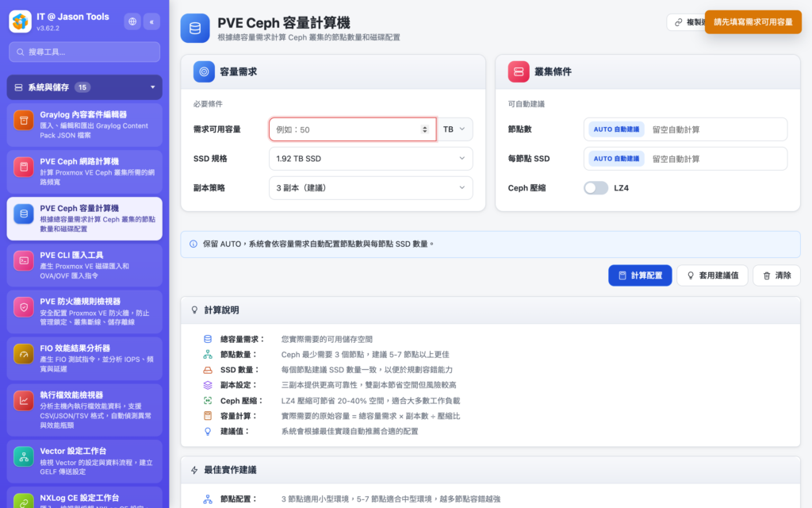Click the v3.62.2 version text
Image resolution: width=812 pixels, height=508 pixels.
pos(48,28)
